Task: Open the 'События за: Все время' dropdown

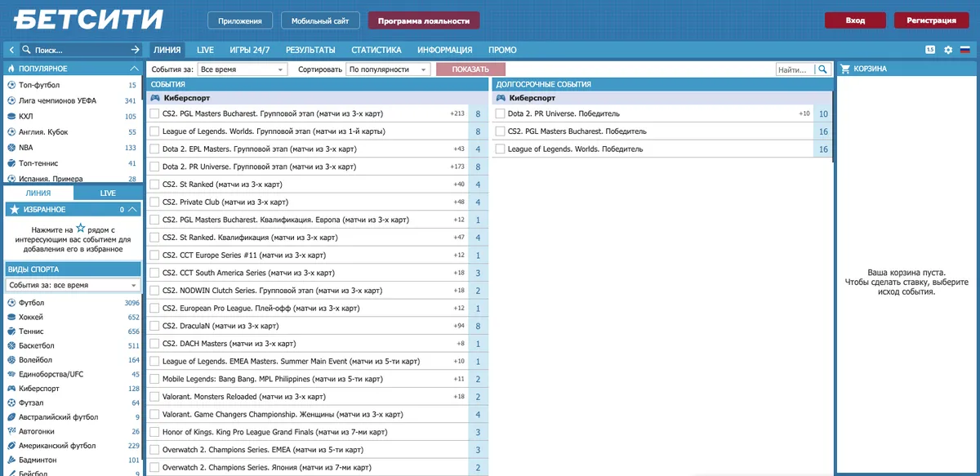Action: coord(242,70)
